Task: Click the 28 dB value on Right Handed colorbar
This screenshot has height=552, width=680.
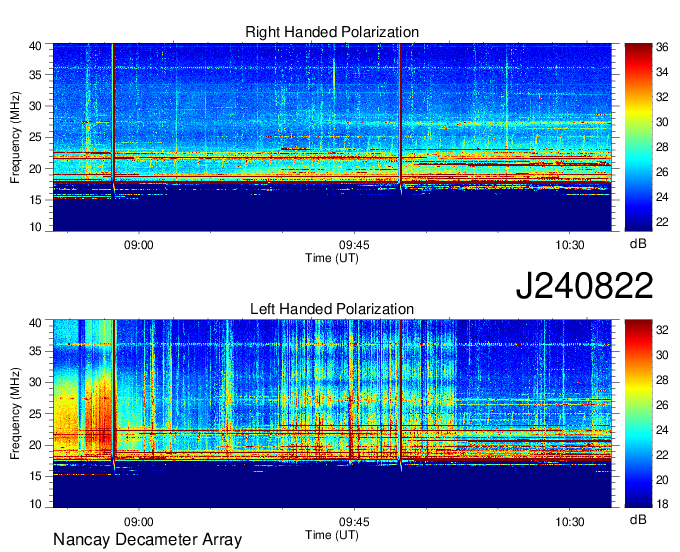Action: [x=662, y=147]
